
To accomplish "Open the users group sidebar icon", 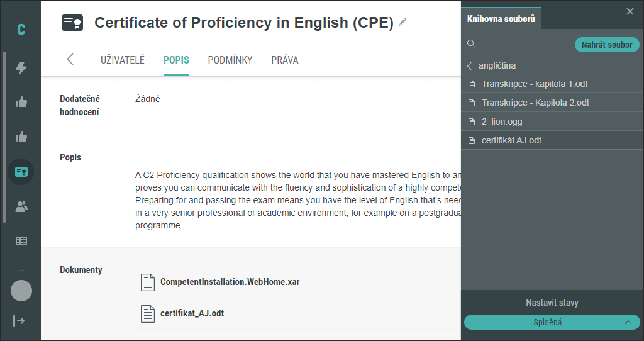I will point(21,206).
